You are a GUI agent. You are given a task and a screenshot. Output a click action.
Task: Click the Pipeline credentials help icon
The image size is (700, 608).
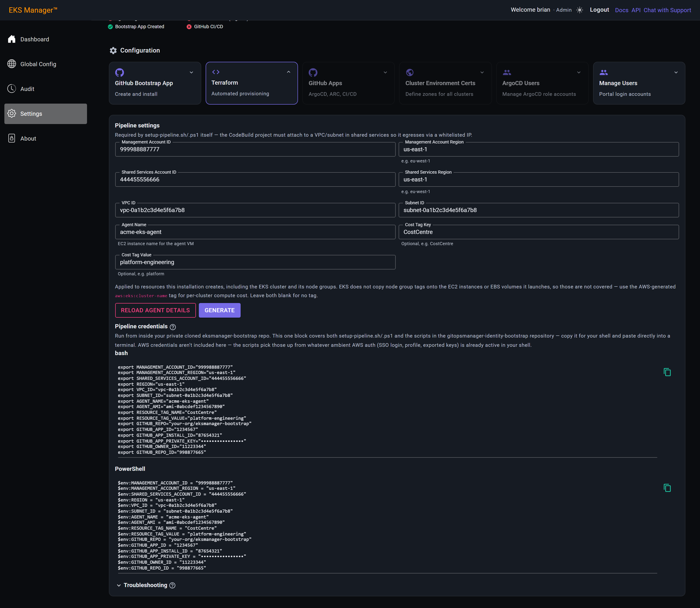click(x=173, y=327)
